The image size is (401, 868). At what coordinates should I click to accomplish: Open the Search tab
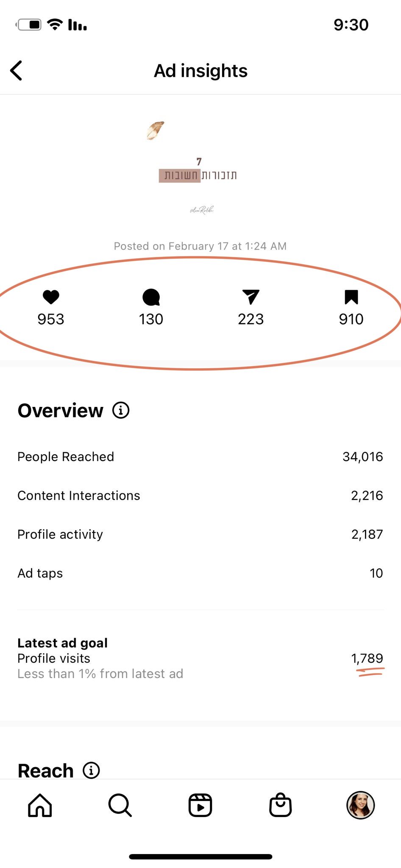[x=120, y=805]
